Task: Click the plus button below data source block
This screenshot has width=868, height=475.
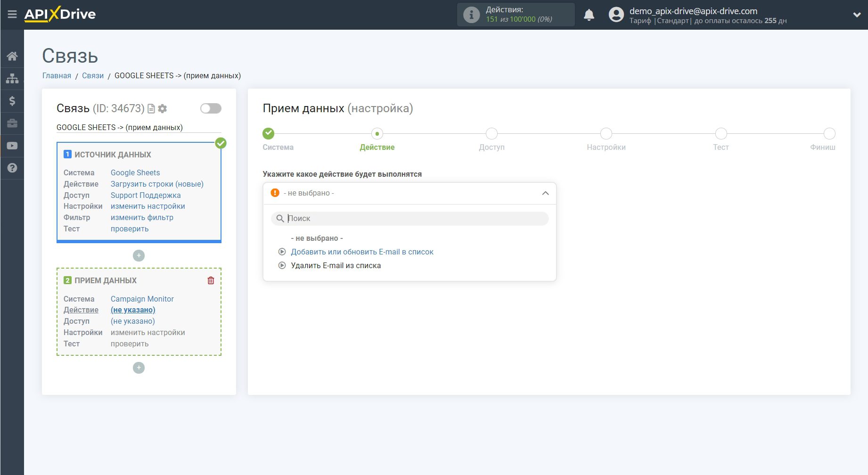Action: click(x=139, y=255)
